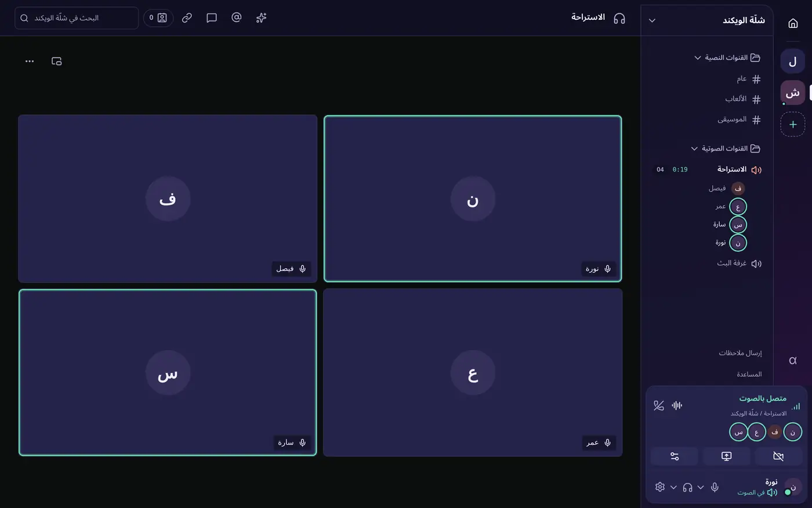The height and width of the screenshot is (508, 812).
Task: Click إرسال ملاحظات link
Action: coord(740,353)
